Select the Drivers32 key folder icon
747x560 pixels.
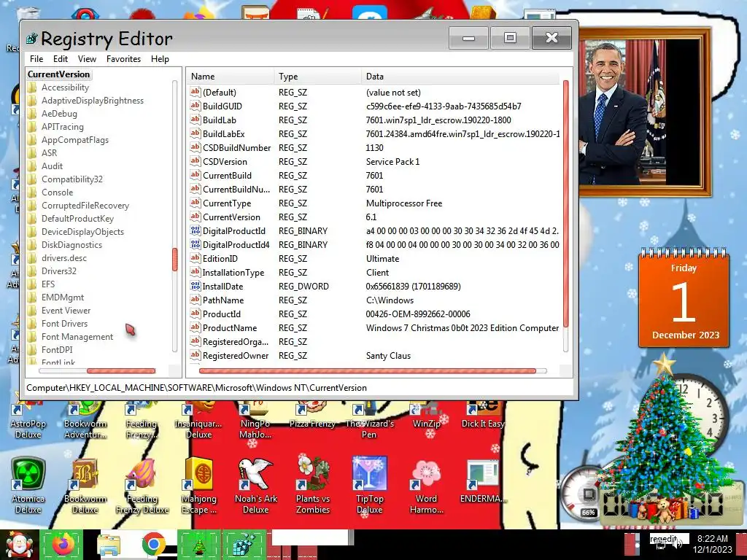32,271
